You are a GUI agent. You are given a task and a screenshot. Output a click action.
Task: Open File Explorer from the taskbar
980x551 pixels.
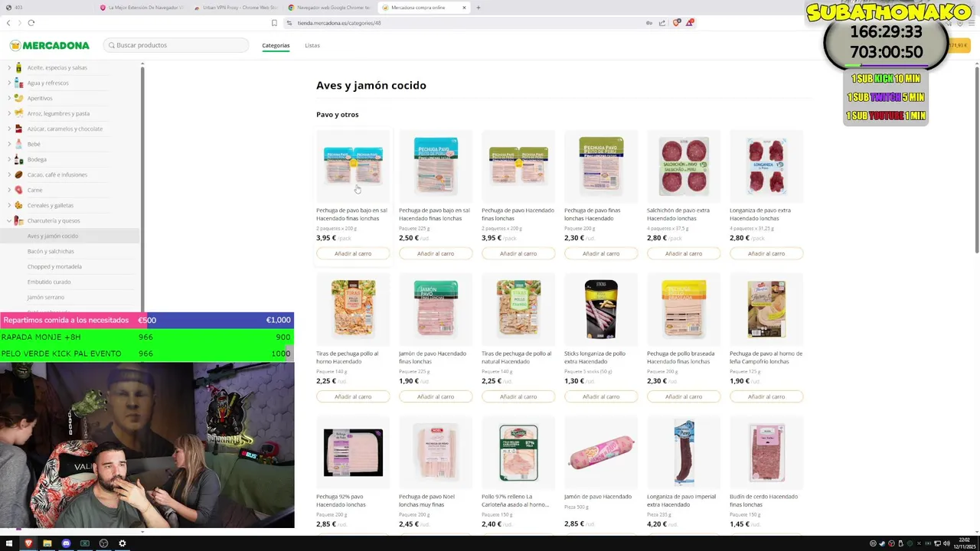click(x=47, y=543)
